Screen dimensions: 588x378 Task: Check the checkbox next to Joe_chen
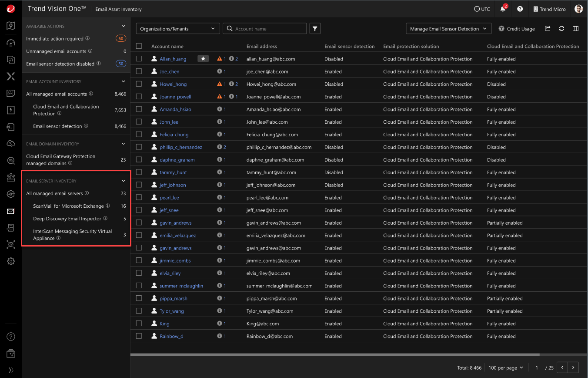tap(139, 71)
